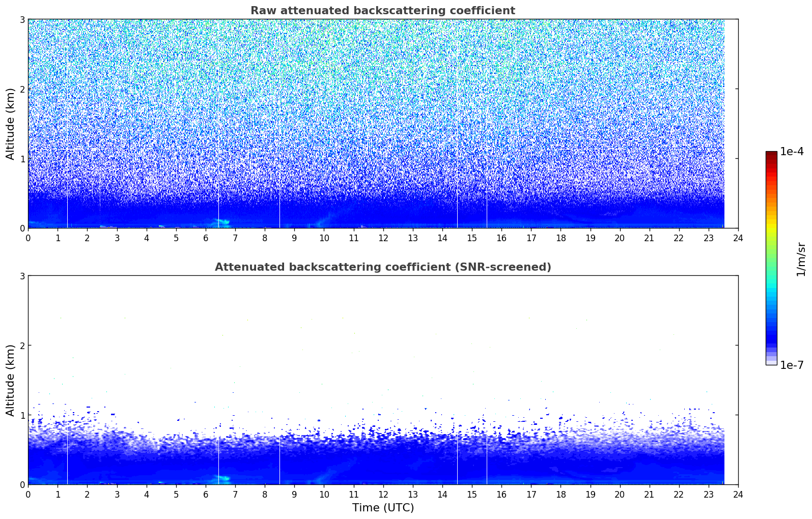Image resolution: width=812 pixels, height=519 pixels.
Task: Click time tick '6' under top plot
Action: pos(206,238)
